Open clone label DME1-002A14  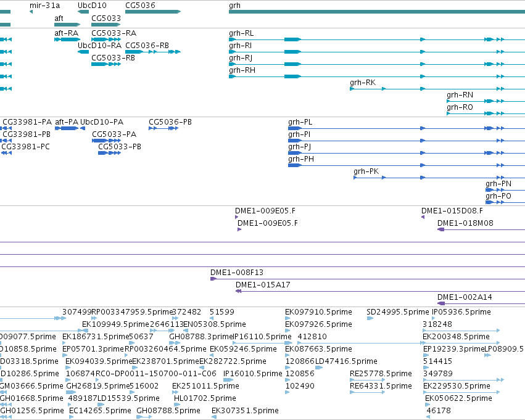pyautogui.click(x=465, y=297)
